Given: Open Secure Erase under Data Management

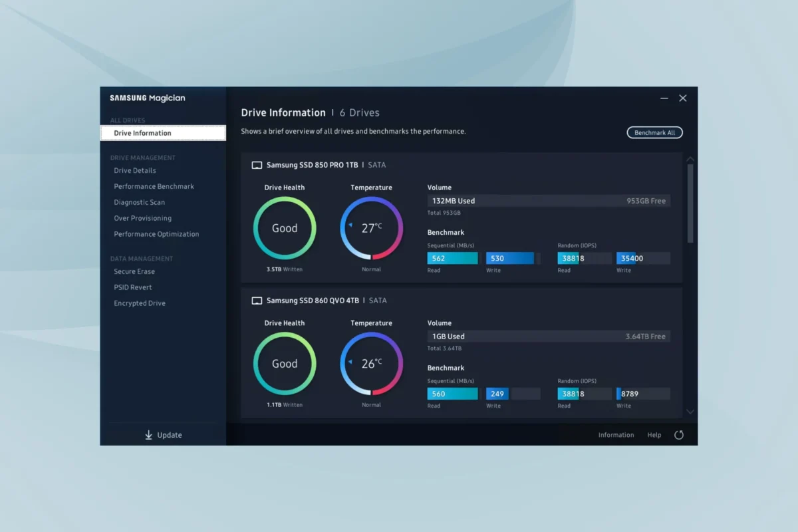Looking at the screenshot, I should point(134,271).
